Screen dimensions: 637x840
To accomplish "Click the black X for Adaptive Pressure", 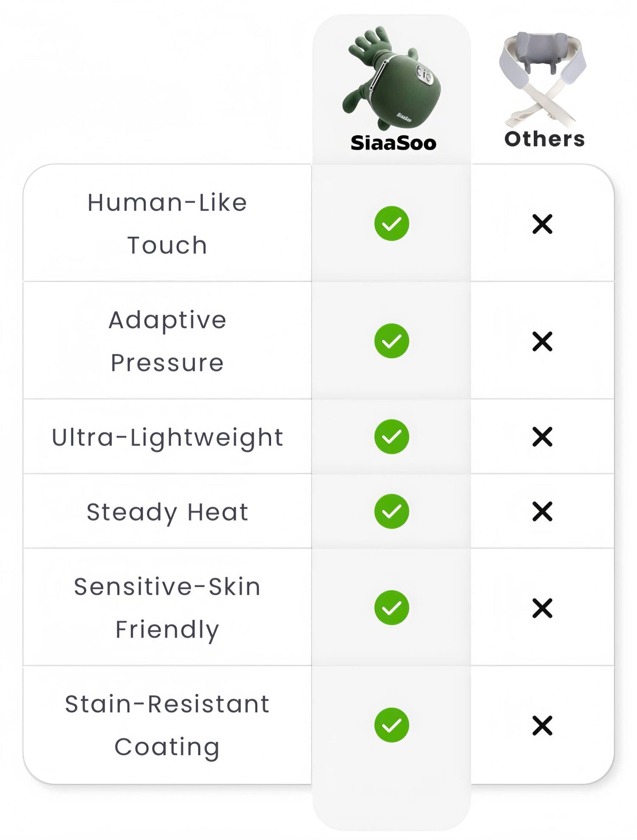I will [542, 342].
